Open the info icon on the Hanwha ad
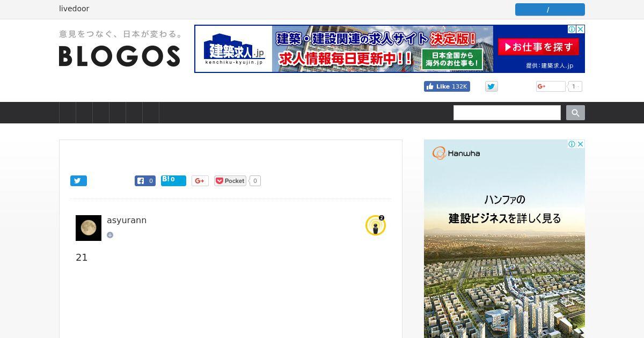This screenshot has width=644, height=338. [x=572, y=144]
